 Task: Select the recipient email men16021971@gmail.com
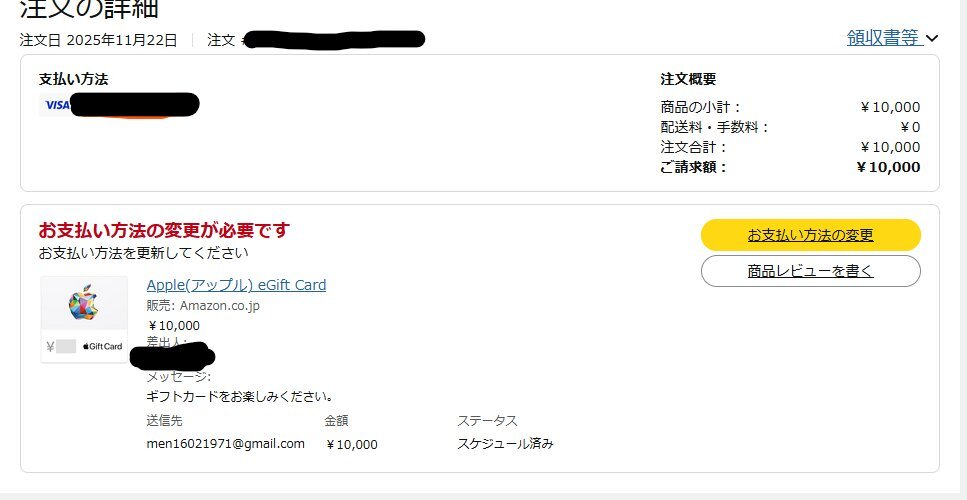225,443
